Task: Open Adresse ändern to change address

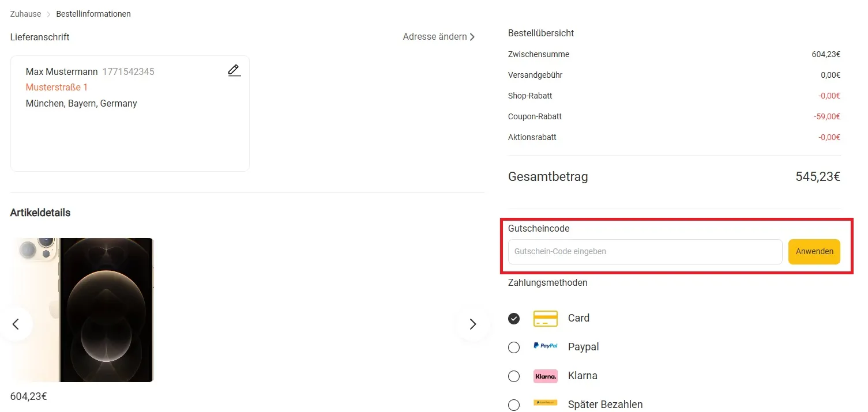Action: (x=434, y=36)
